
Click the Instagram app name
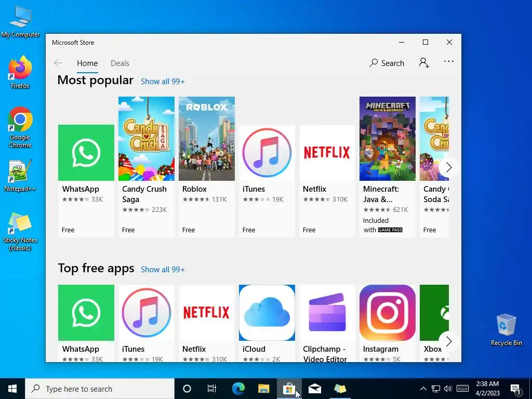(x=381, y=349)
